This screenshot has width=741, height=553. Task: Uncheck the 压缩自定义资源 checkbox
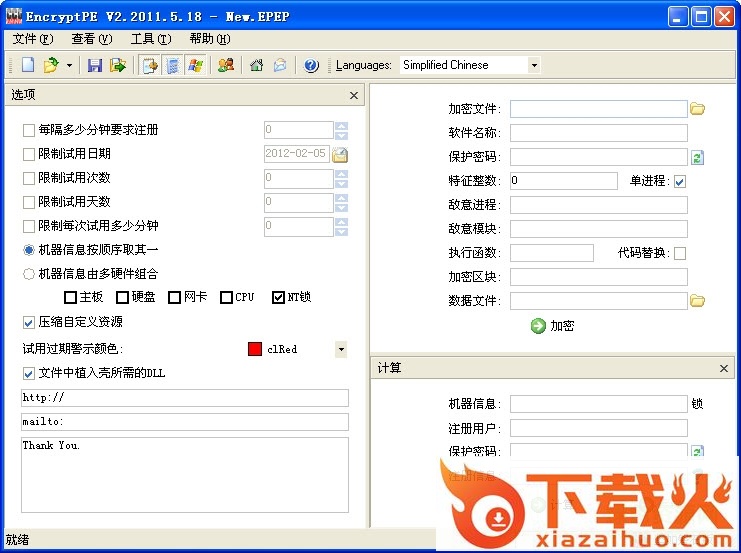[x=29, y=322]
